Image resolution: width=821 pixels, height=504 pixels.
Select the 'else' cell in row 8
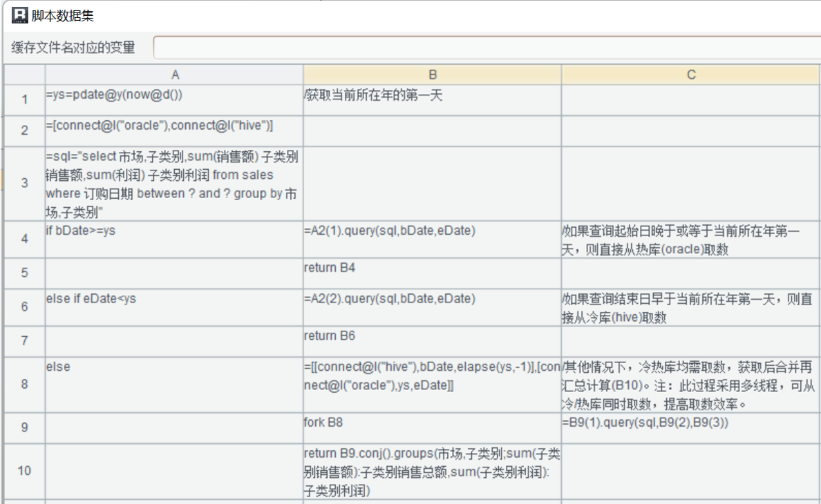tap(174, 385)
